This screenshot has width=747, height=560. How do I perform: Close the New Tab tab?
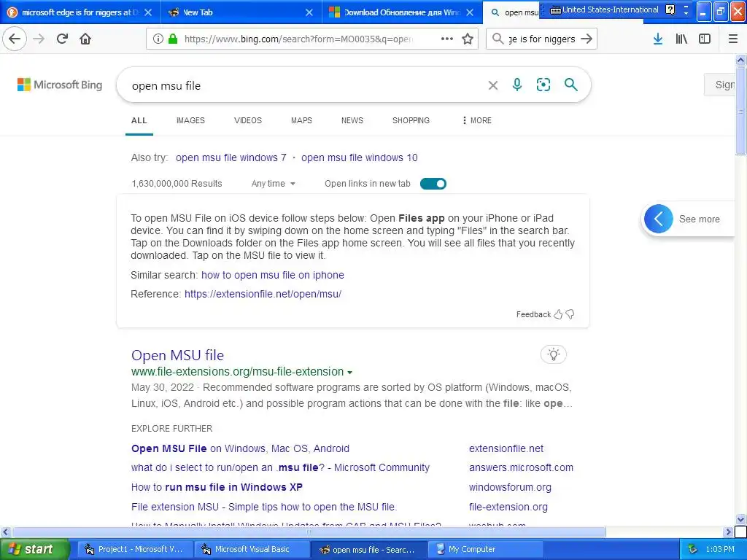[x=309, y=12]
